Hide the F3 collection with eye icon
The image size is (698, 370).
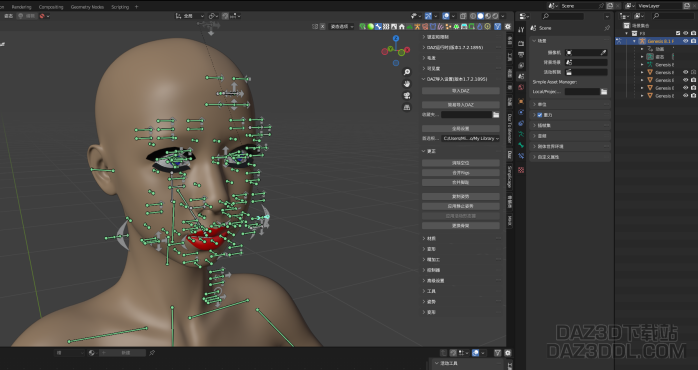(x=686, y=33)
